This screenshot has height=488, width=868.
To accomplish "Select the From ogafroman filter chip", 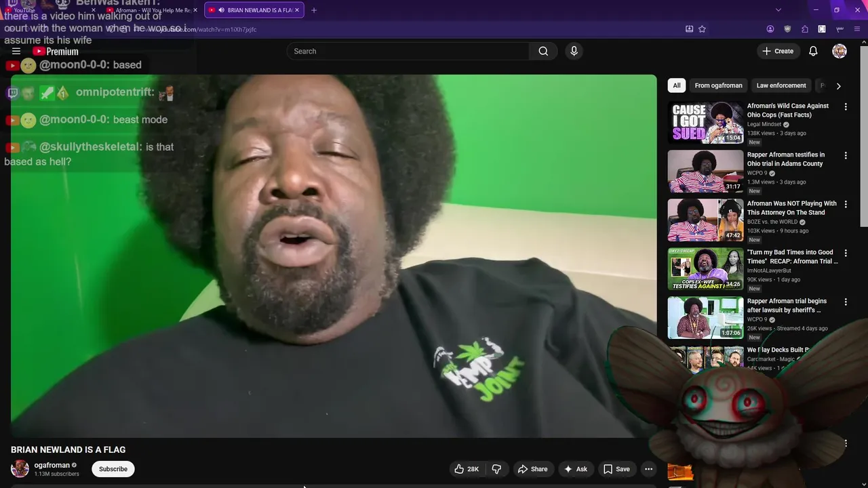I will point(718,85).
